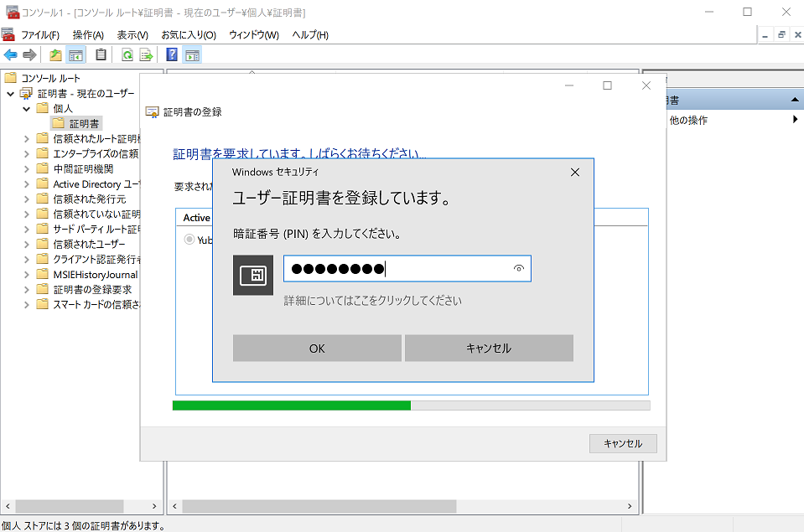Click the Refresh toolbar icon
The image size is (804, 532).
click(127, 55)
